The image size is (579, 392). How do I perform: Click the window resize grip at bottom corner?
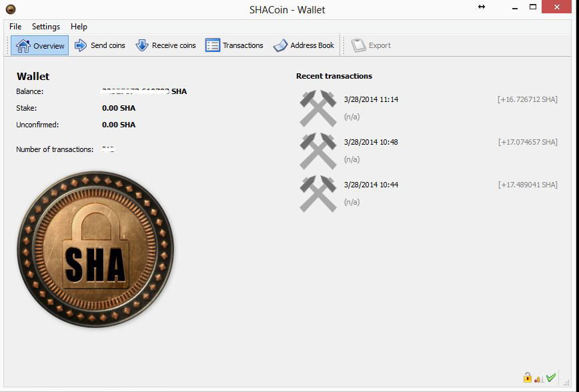[x=567, y=383]
